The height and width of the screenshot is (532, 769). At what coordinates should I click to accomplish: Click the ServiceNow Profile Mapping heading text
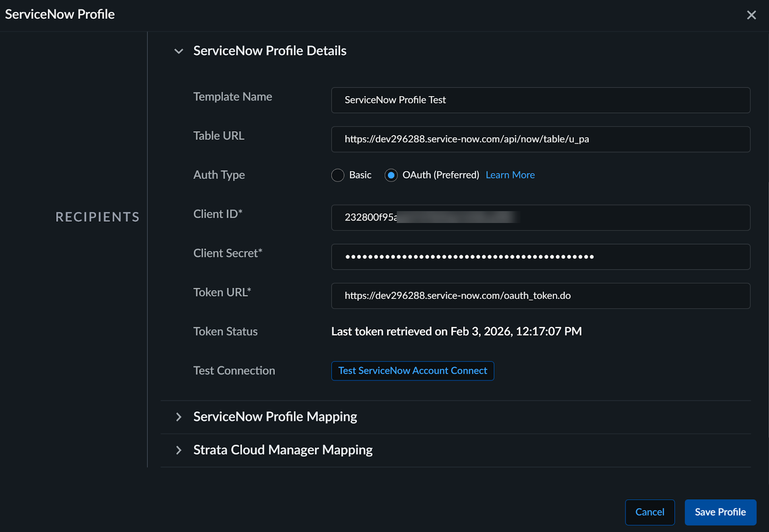coord(275,417)
